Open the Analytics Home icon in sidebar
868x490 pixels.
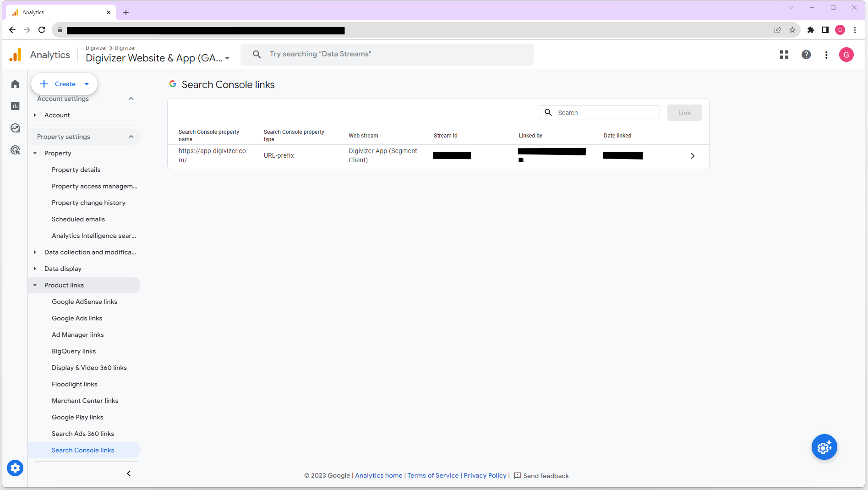click(x=15, y=84)
